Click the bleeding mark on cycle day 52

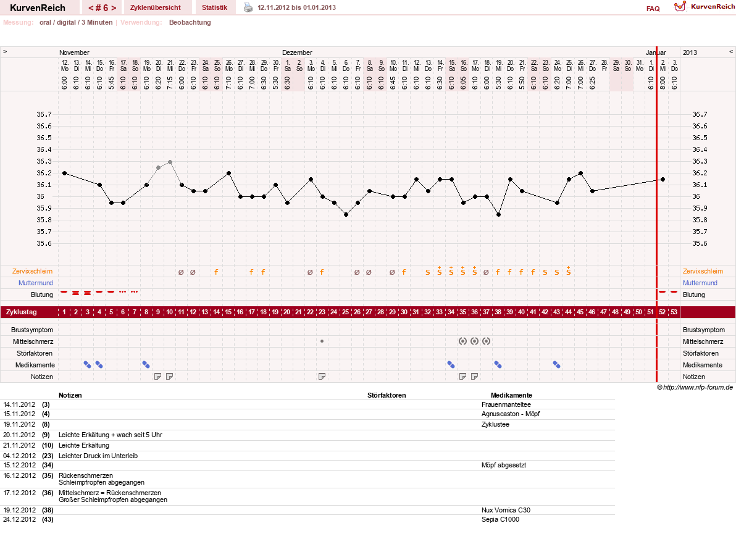point(663,292)
